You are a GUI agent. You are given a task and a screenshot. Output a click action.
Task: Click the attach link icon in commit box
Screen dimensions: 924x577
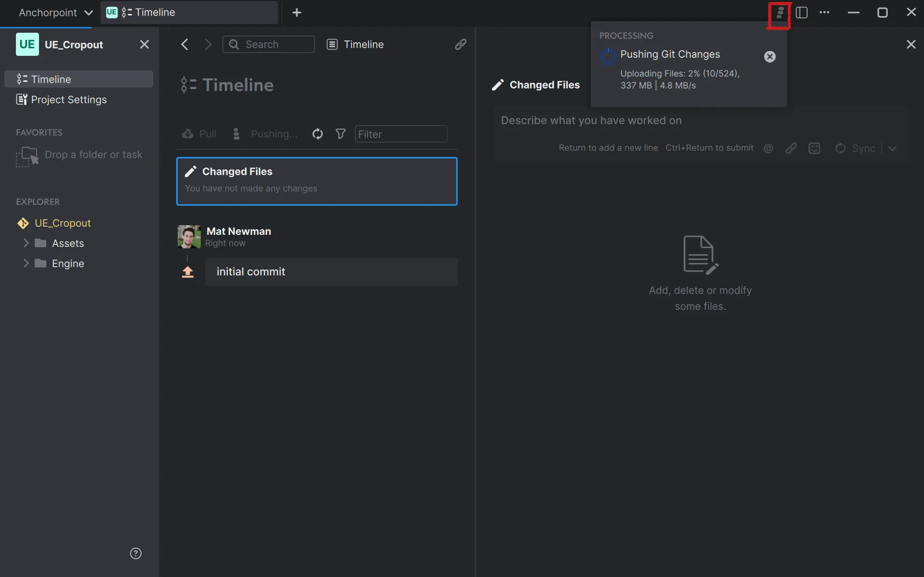(791, 148)
